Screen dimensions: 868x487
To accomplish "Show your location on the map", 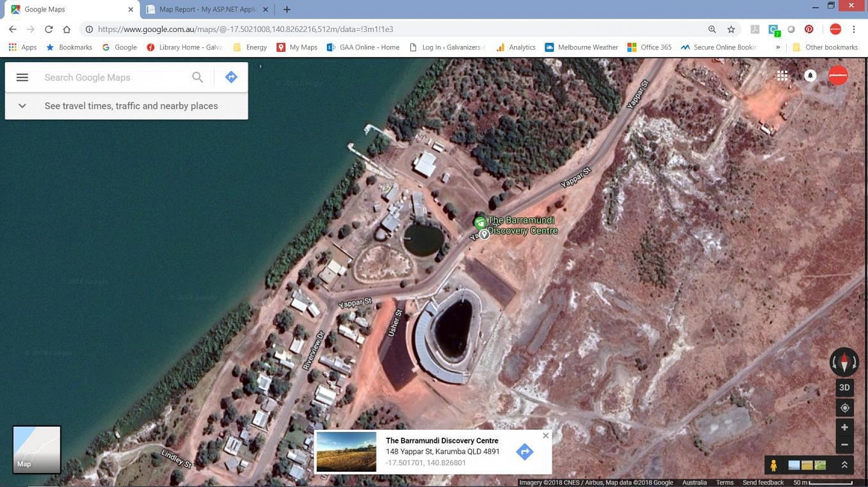I will tap(845, 408).
